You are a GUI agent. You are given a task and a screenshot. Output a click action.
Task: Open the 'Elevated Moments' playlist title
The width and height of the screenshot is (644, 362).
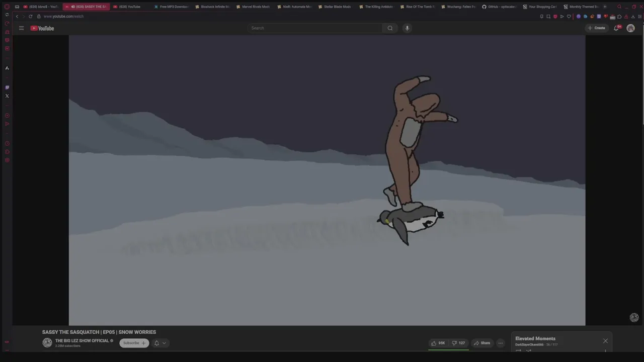[x=535, y=338]
